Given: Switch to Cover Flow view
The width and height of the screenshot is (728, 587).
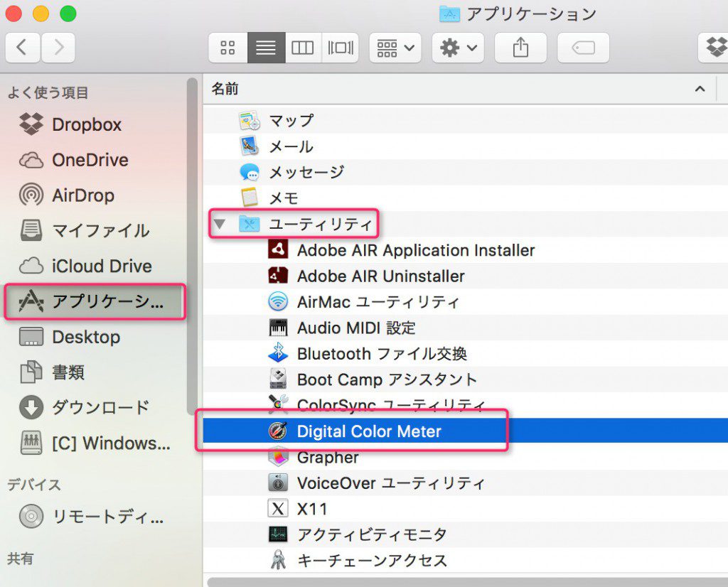Looking at the screenshot, I should click(341, 48).
